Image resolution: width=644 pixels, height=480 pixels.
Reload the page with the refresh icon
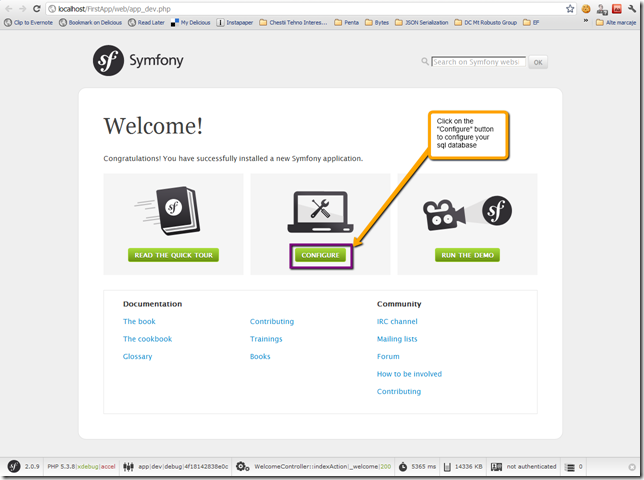[x=37, y=9]
